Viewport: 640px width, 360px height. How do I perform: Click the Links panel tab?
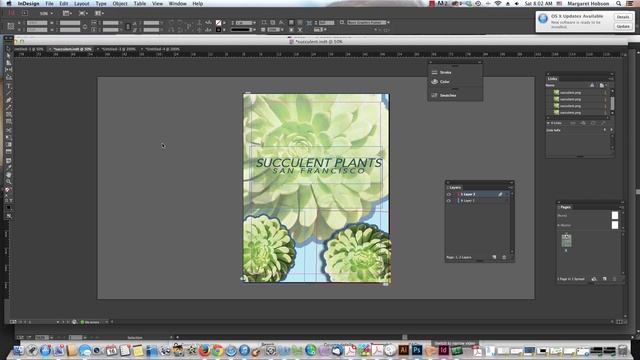553,79
